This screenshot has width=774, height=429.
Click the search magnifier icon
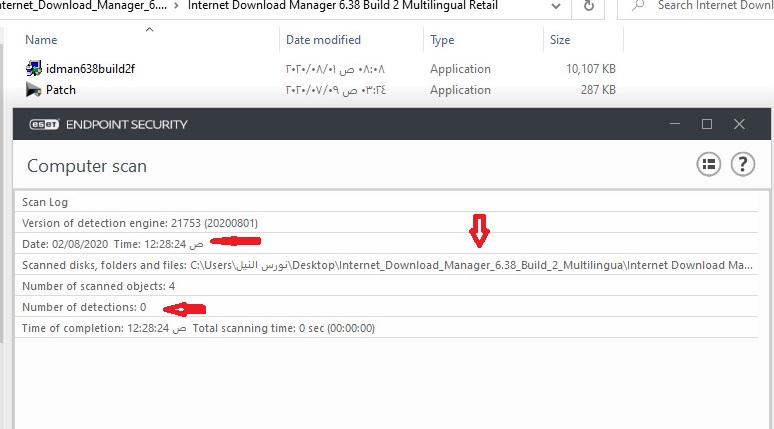coord(637,6)
